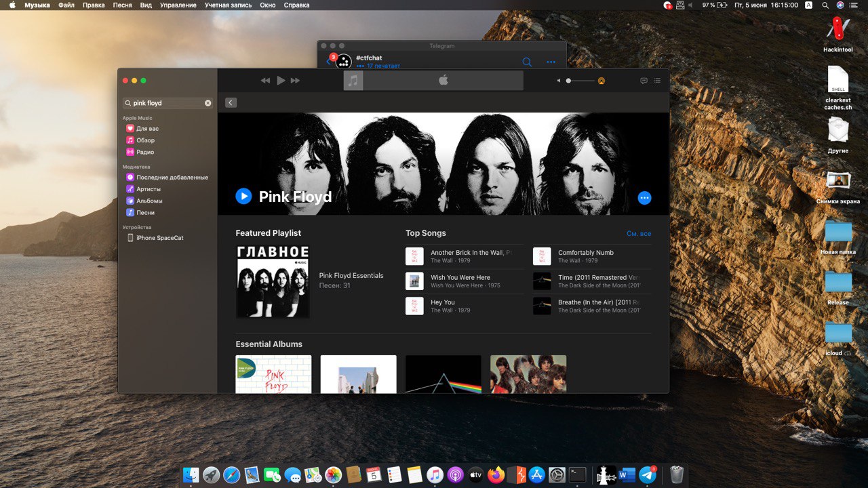Open Telegram chat more options ellipsis
The width and height of the screenshot is (868, 488).
pos(551,62)
